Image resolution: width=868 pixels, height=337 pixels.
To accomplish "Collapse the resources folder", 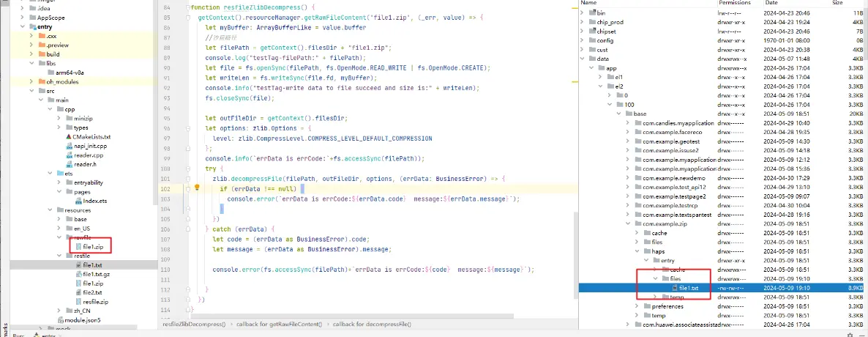I will pyautogui.click(x=50, y=210).
